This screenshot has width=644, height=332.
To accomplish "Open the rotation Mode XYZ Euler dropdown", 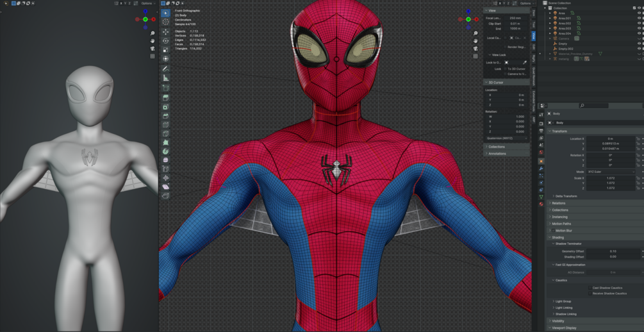I will pos(611,172).
